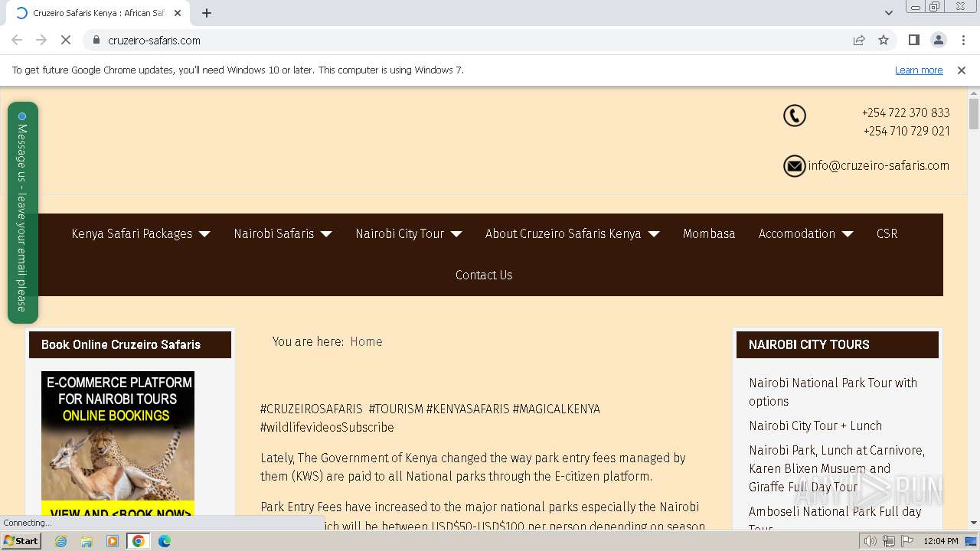Open Contact Us page
This screenshot has height=551, width=980.
484,275
